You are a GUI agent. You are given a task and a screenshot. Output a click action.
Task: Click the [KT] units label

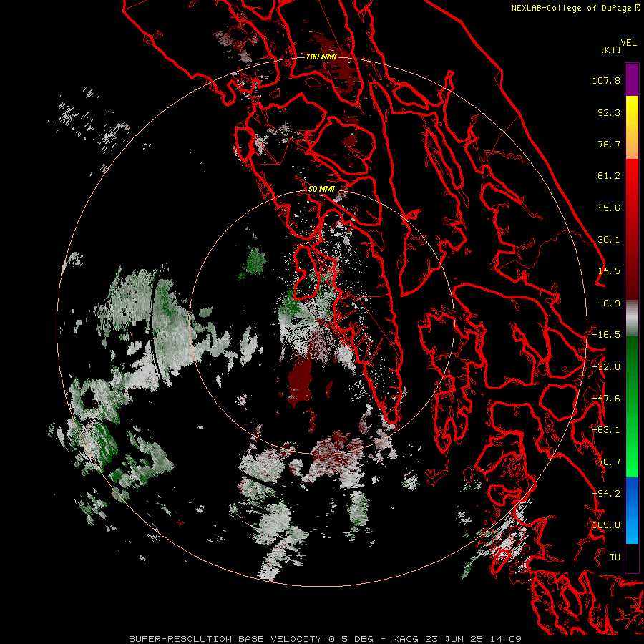611,49
